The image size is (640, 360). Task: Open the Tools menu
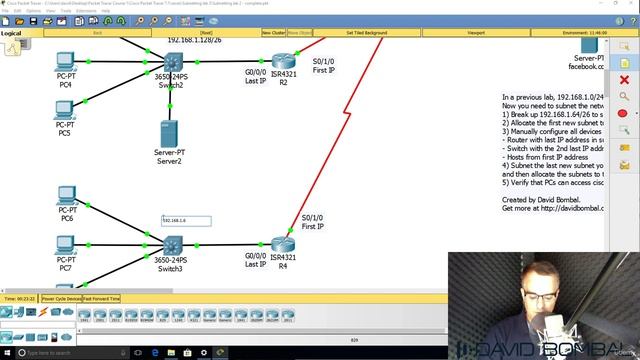pos(66,11)
